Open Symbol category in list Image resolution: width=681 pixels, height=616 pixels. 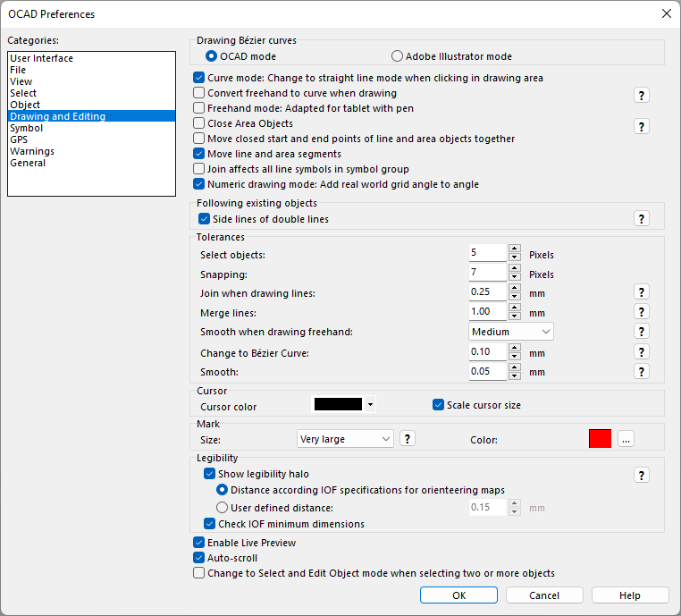tap(92, 128)
